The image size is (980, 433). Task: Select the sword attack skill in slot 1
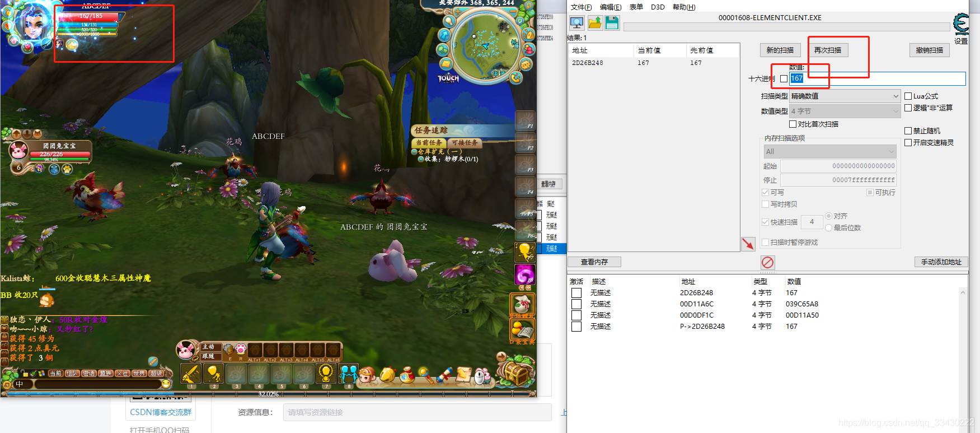(x=191, y=374)
